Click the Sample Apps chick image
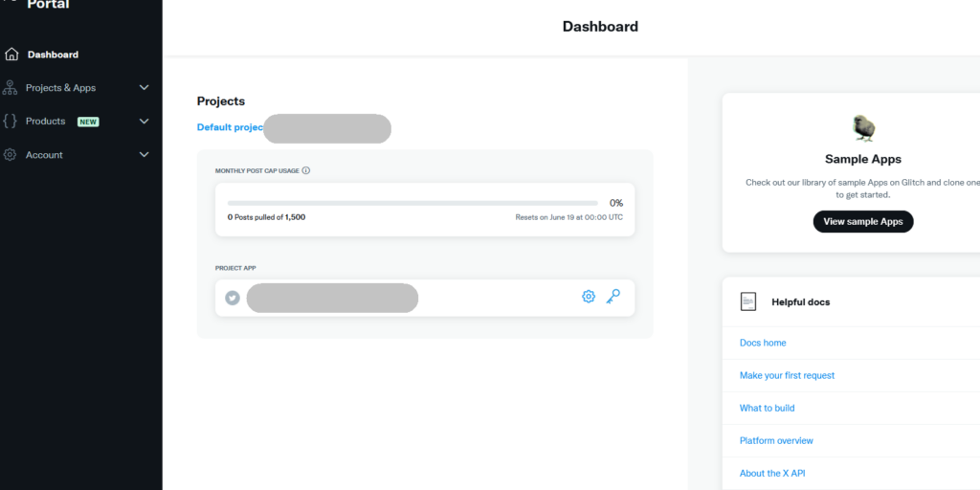980x490 pixels. (864, 128)
